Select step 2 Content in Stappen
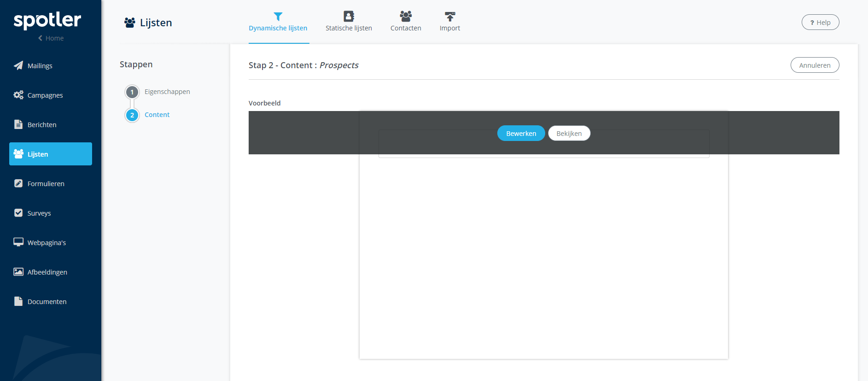 (x=157, y=115)
